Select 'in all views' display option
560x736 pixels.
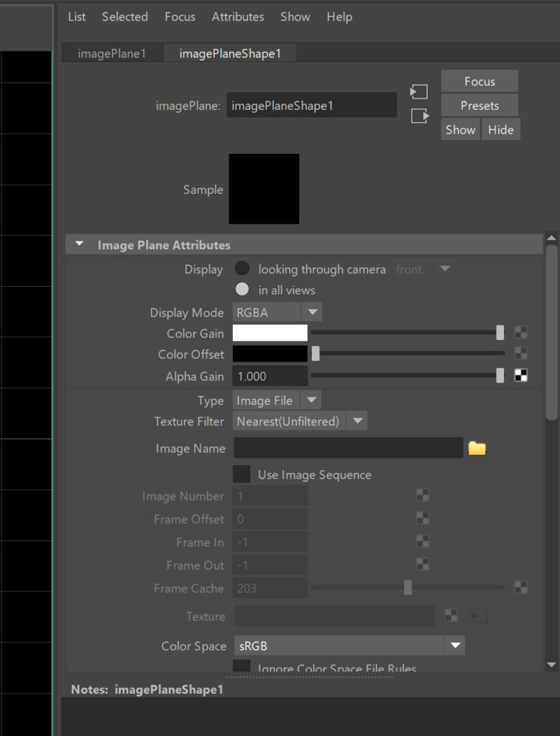[x=242, y=290]
